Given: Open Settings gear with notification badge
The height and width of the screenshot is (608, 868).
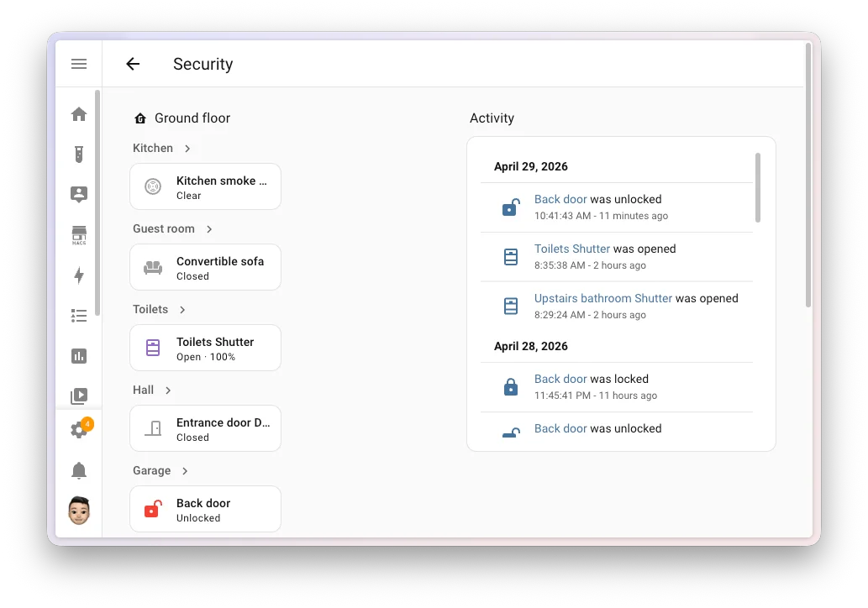Looking at the screenshot, I should [81, 428].
